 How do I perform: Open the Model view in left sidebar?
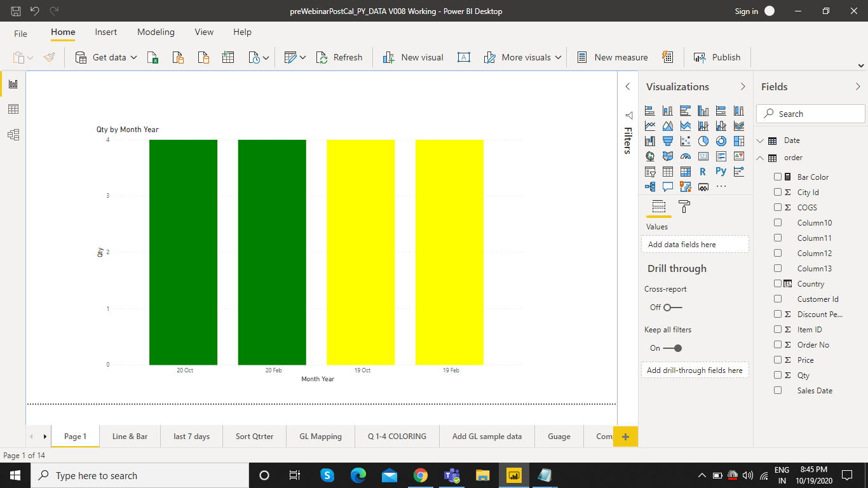point(13,135)
